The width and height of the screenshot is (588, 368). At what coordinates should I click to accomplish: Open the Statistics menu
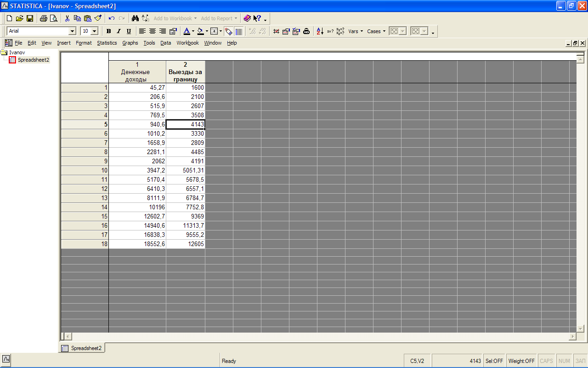[x=107, y=43]
